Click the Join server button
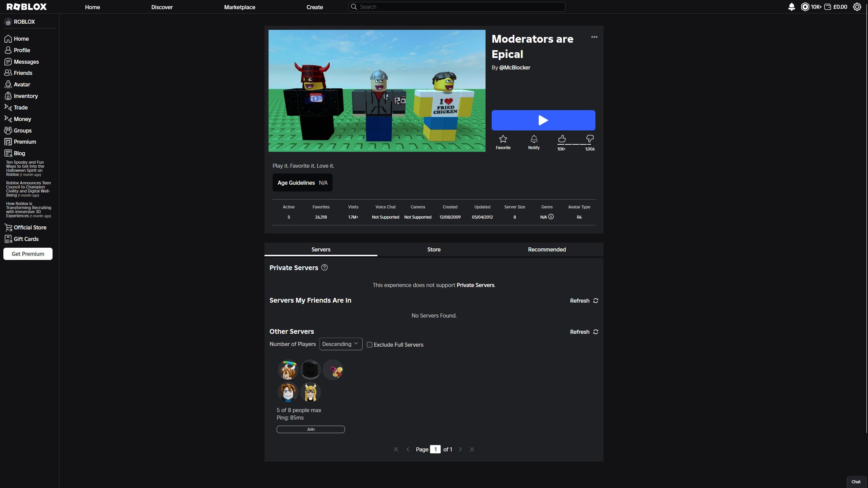Screen dimensions: 868x488 [311, 429]
